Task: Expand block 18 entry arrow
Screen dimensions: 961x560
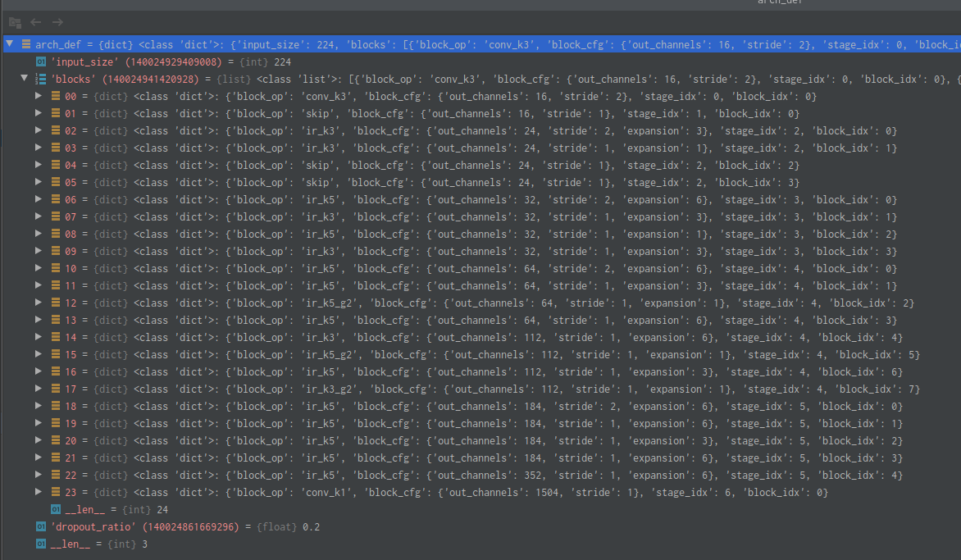Action: pos(38,405)
